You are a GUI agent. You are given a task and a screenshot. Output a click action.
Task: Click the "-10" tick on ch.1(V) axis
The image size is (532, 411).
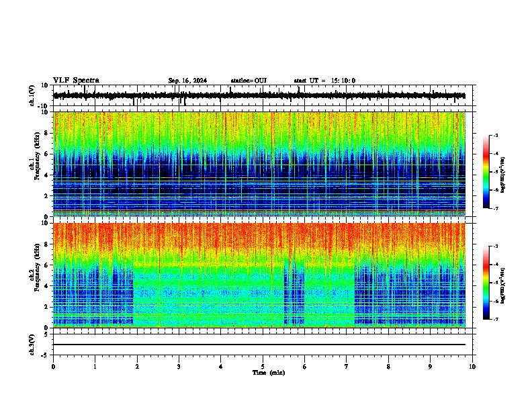point(43,106)
